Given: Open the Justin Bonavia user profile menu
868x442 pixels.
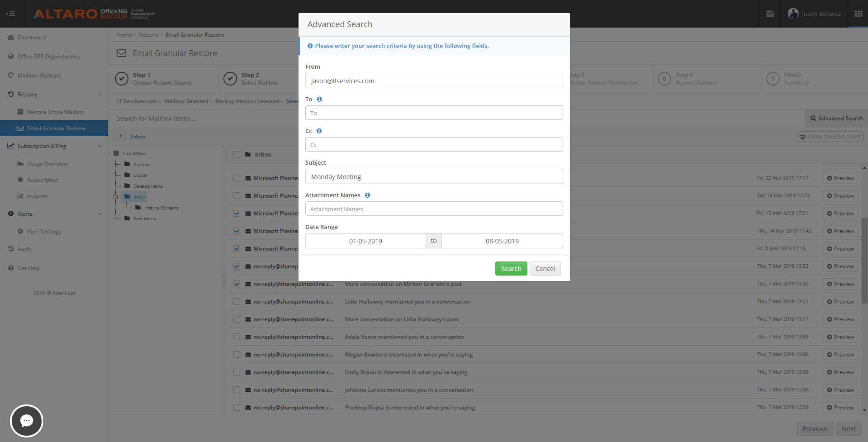Looking at the screenshot, I should click(814, 14).
